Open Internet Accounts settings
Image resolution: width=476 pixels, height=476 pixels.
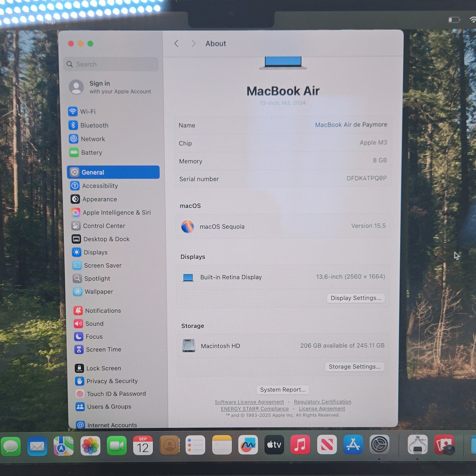(x=106, y=425)
